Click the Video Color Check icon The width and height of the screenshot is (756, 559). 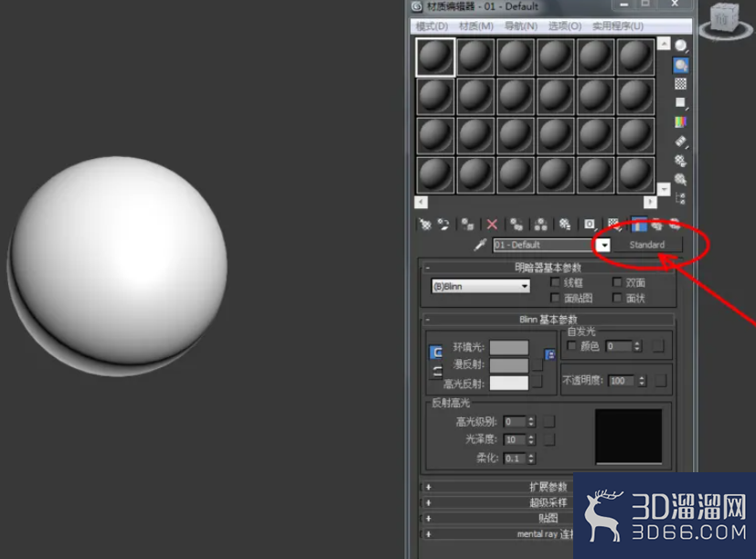(x=681, y=121)
